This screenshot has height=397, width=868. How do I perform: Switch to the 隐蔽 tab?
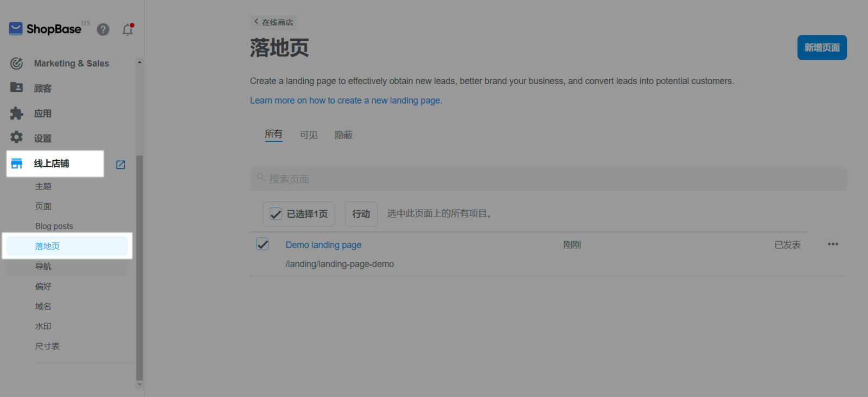coord(343,135)
